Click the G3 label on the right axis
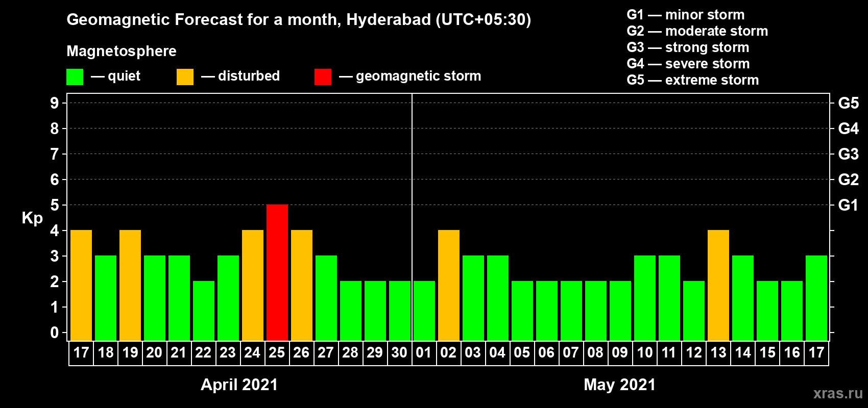The height and width of the screenshot is (408, 868). tap(849, 154)
